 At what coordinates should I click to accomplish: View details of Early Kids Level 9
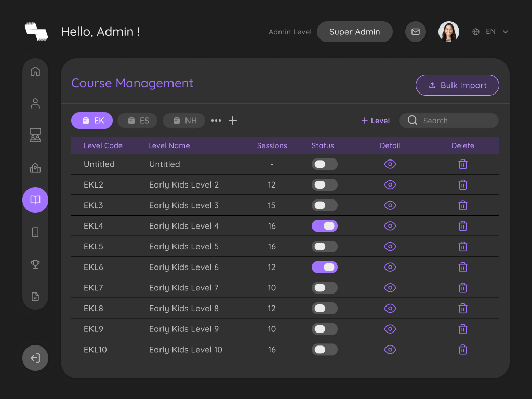390,329
